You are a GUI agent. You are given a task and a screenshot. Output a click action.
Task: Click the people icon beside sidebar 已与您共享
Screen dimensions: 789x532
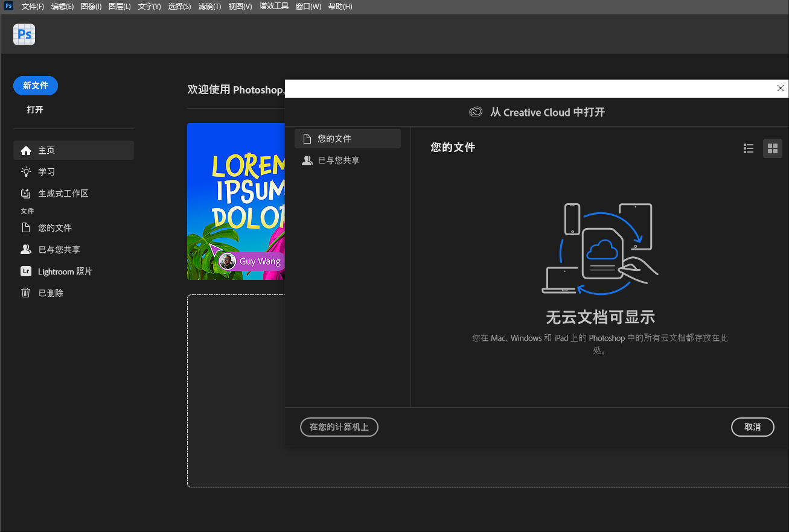[25, 249]
